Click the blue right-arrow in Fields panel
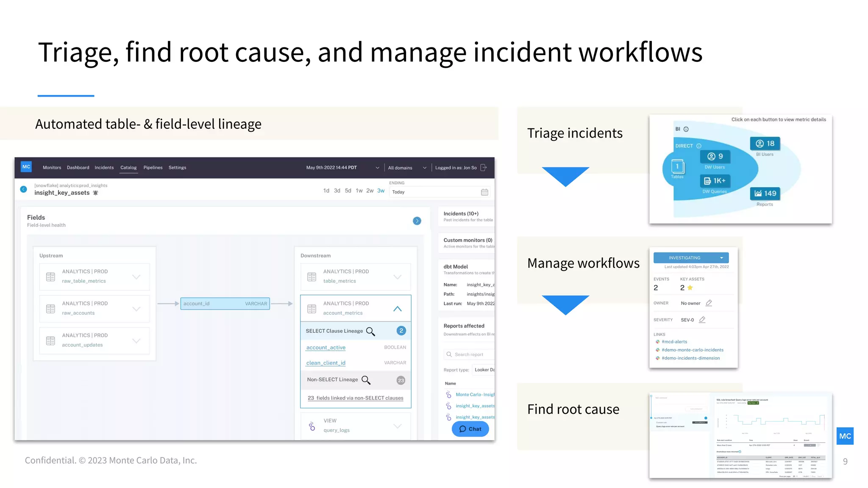Viewport: 868px width, 488px height. click(417, 221)
